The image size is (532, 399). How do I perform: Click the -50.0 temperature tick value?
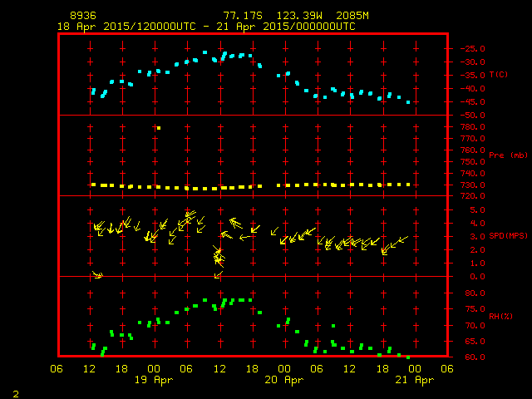473,116
